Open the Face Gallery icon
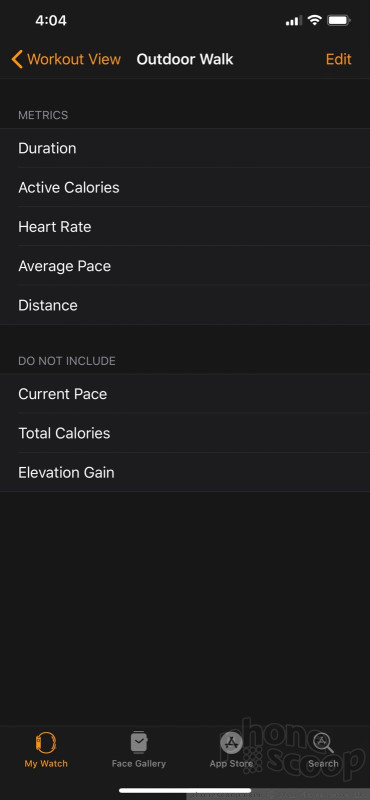The width and height of the screenshot is (370, 800). coord(139,742)
